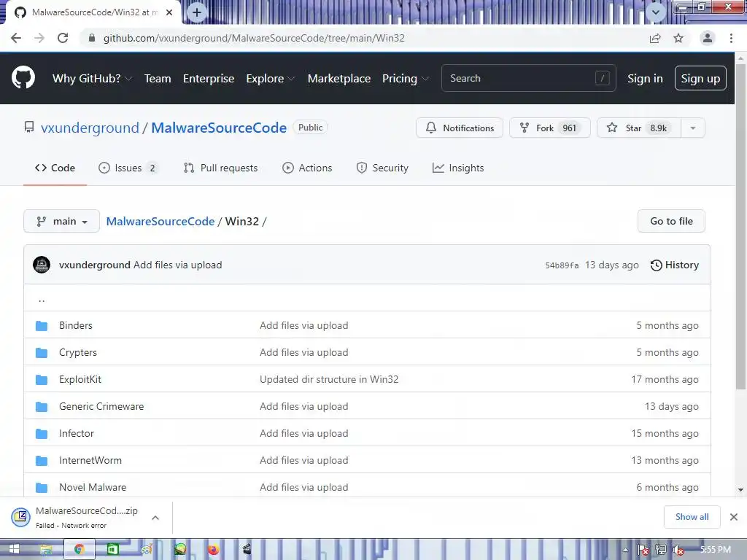Open vxunderground owner link
The width and height of the screenshot is (747, 560).
pyautogui.click(x=90, y=128)
